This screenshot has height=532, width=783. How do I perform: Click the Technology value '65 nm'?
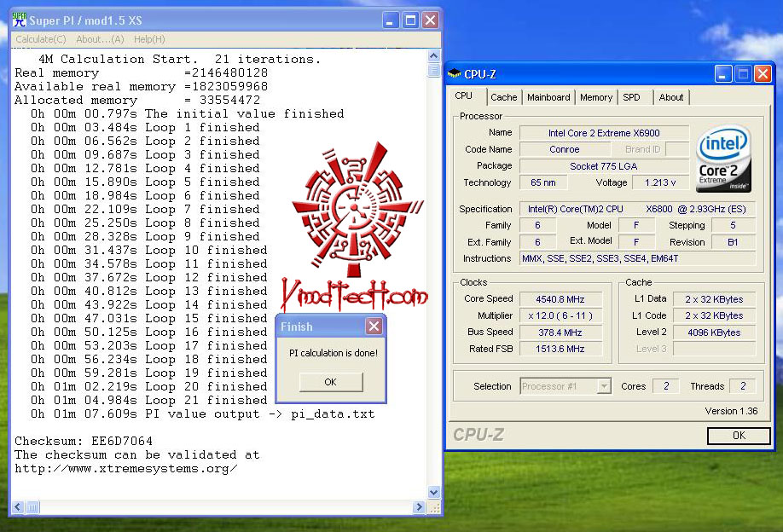coord(543,182)
